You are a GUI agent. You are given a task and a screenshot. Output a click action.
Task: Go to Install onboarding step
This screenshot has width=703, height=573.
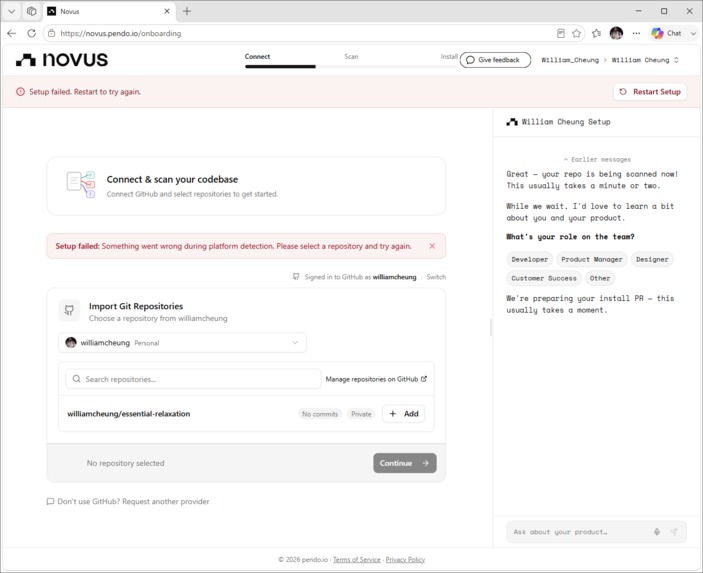click(449, 56)
